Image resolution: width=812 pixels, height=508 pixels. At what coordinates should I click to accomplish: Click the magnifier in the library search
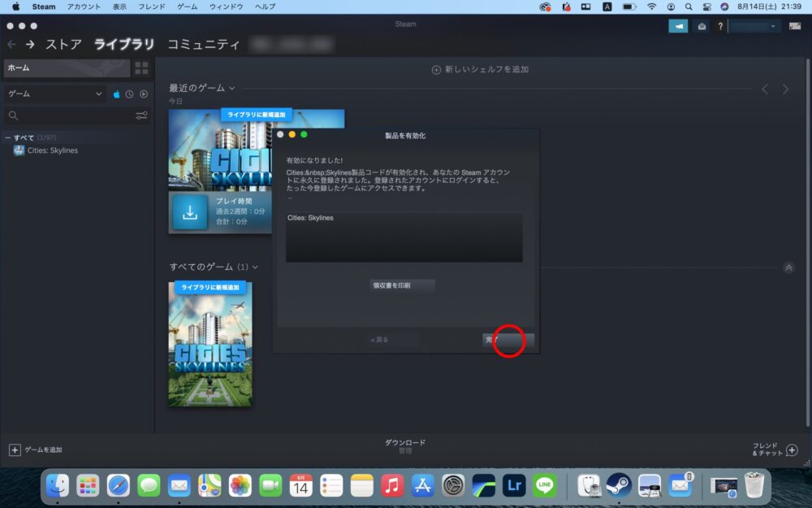14,115
